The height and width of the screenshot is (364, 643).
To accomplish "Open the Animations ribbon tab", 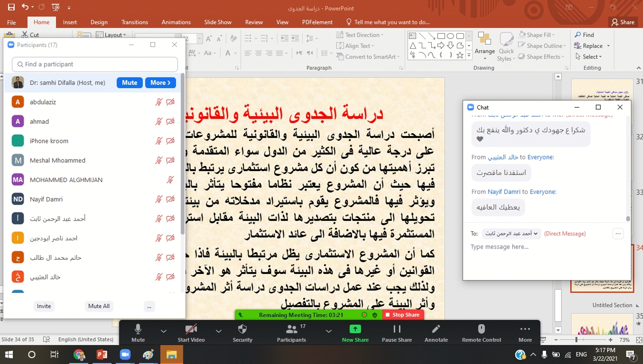I will 176,22.
